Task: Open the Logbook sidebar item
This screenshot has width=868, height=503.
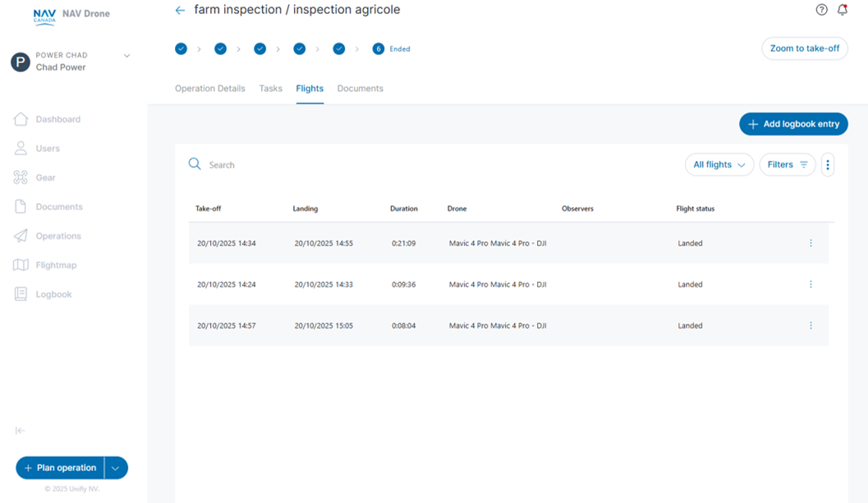Action: (x=53, y=295)
